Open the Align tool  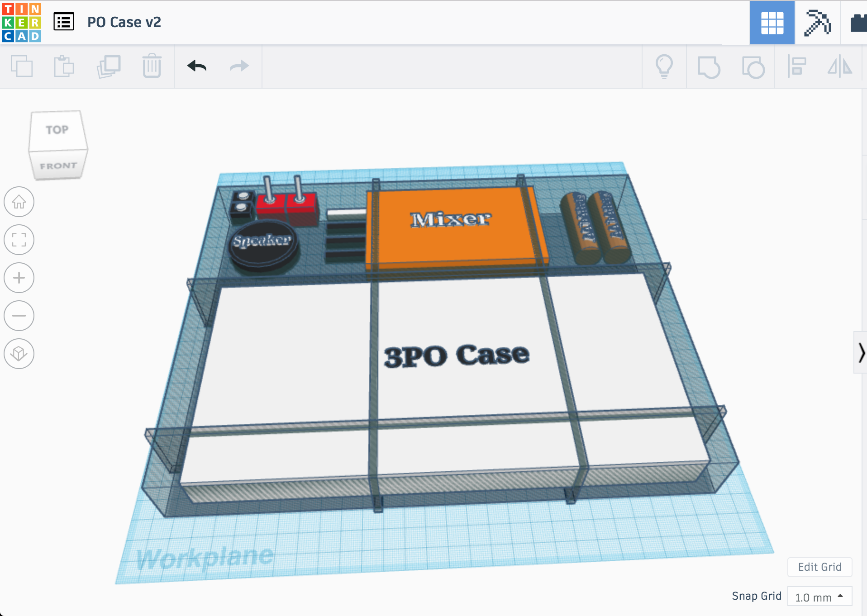[x=796, y=67]
